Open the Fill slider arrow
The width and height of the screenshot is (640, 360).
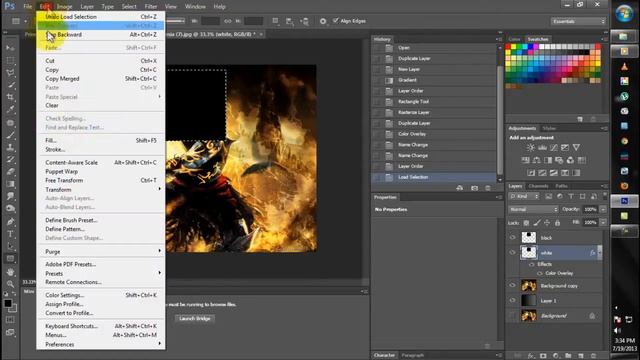pyautogui.click(x=603, y=222)
